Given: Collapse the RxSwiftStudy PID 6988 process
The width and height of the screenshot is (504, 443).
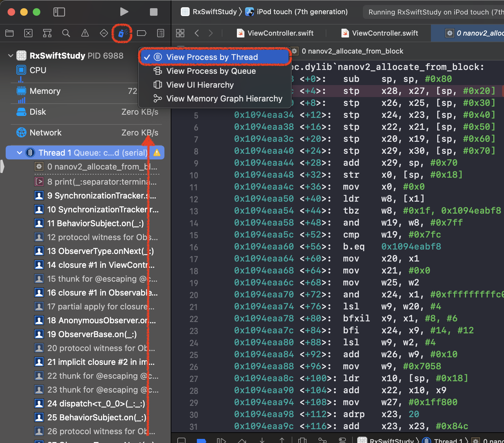Looking at the screenshot, I should tap(10, 56).
